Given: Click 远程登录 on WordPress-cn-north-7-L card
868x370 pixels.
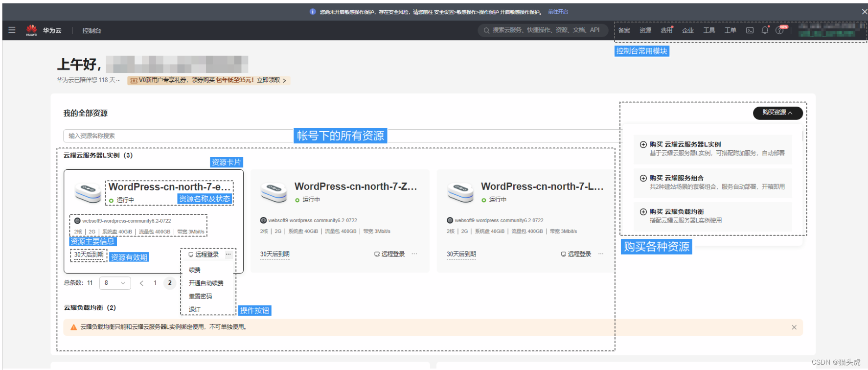Looking at the screenshot, I should (576, 254).
